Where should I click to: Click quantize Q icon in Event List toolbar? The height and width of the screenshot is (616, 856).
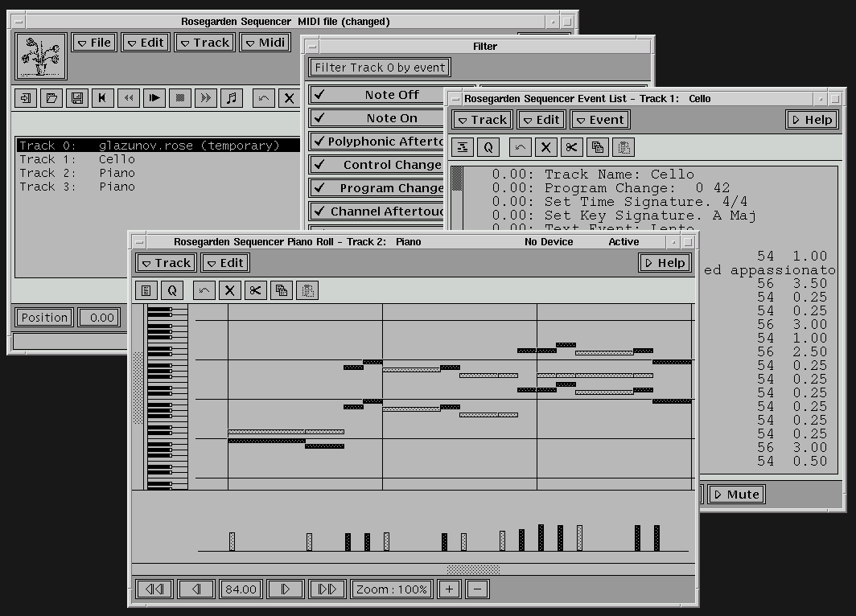[488, 147]
